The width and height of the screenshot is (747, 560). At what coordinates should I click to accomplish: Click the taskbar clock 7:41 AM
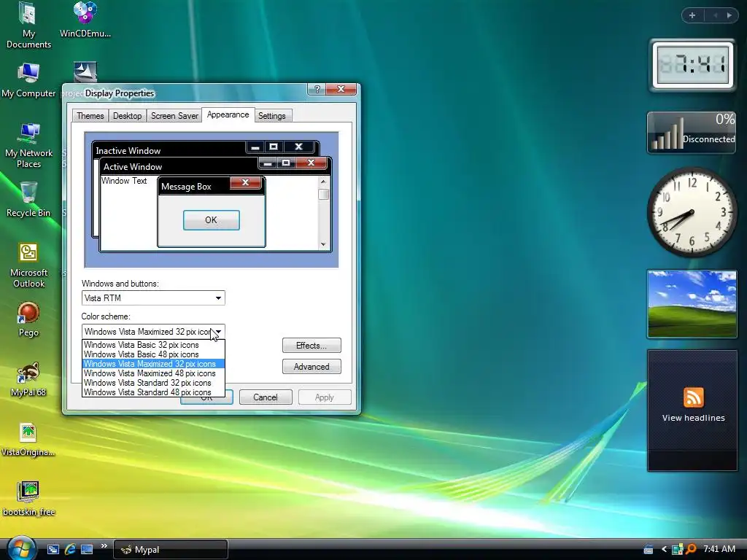click(x=719, y=549)
